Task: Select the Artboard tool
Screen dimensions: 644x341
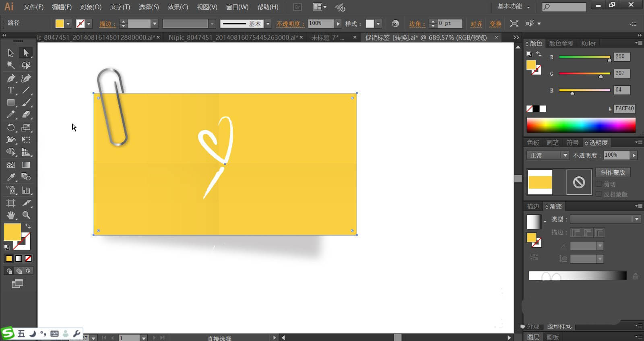Action: (x=11, y=203)
